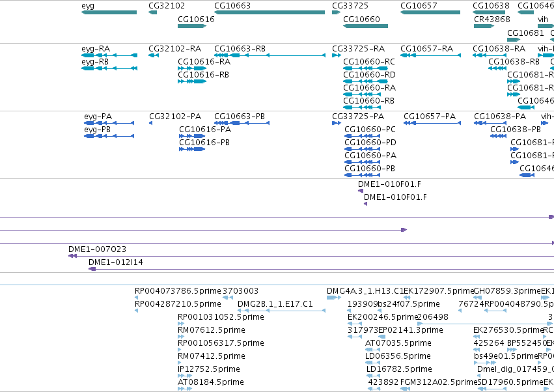Click the vih gene label
This screenshot has width=554, height=392.
tap(543, 19)
